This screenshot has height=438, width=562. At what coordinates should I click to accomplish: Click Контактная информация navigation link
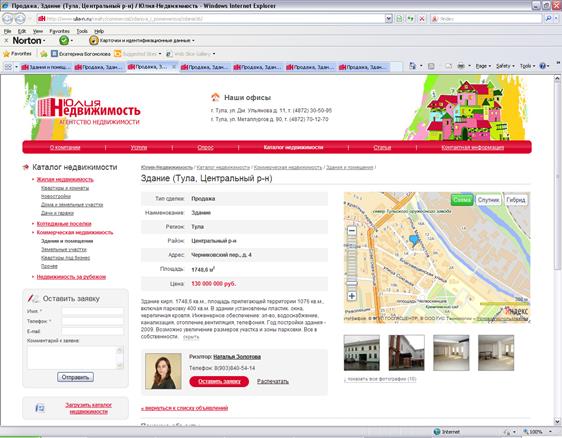coord(473,147)
